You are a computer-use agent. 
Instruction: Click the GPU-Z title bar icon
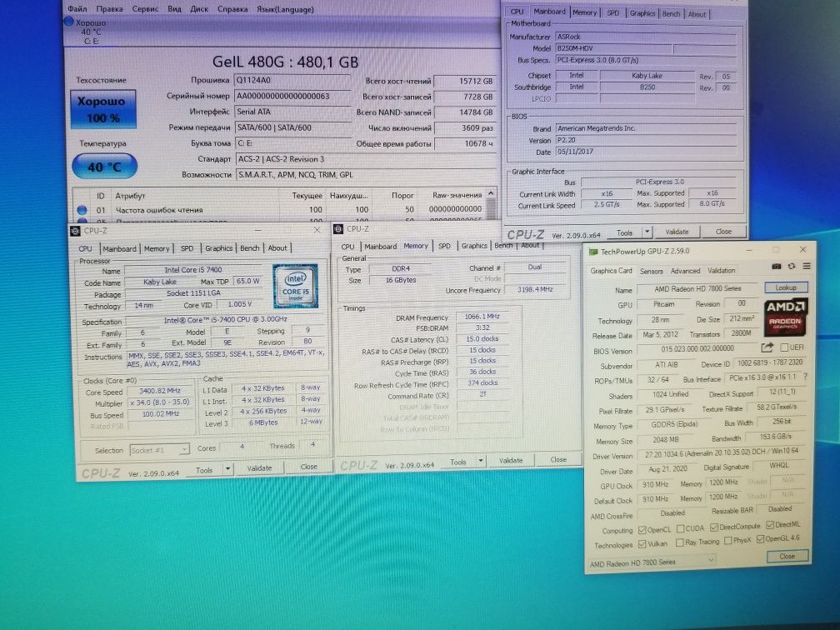tap(593, 252)
